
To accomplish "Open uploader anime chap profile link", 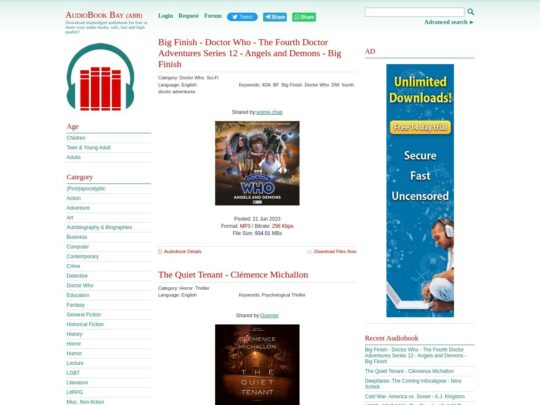I will click(269, 112).
